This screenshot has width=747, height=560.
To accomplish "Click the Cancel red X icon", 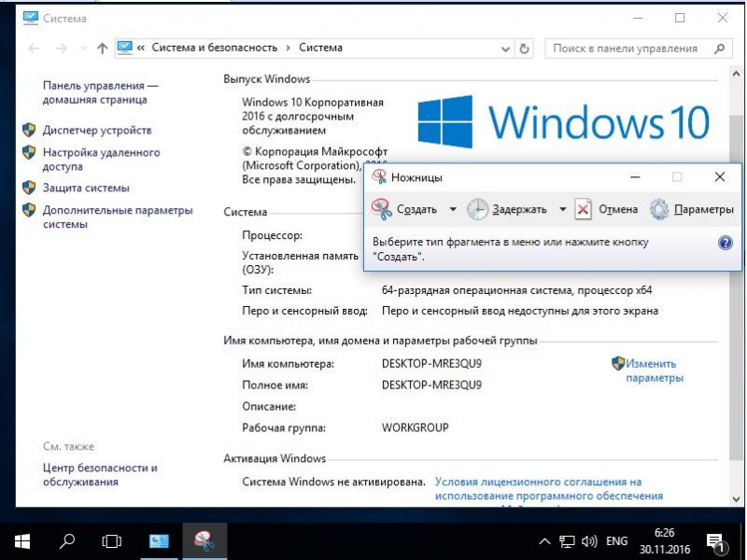I will (x=583, y=209).
